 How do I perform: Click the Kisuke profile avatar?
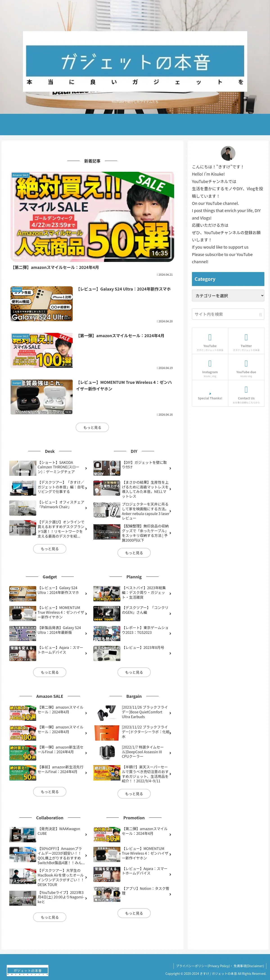228,153
